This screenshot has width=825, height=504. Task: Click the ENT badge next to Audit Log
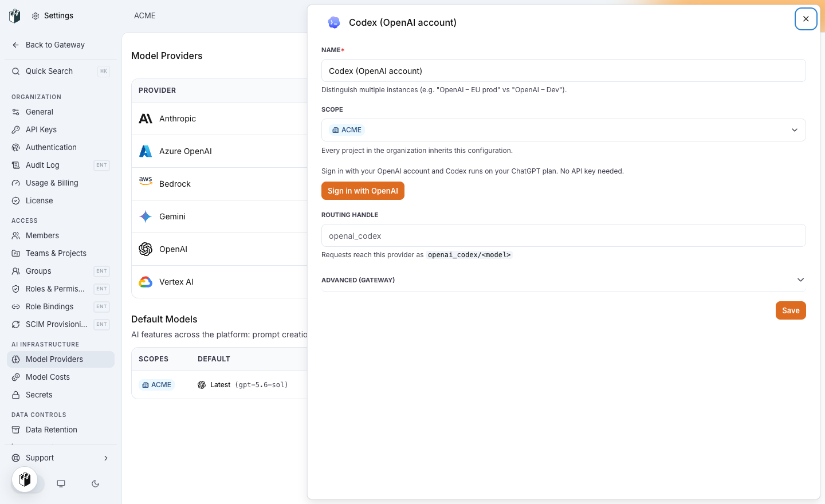pos(101,166)
